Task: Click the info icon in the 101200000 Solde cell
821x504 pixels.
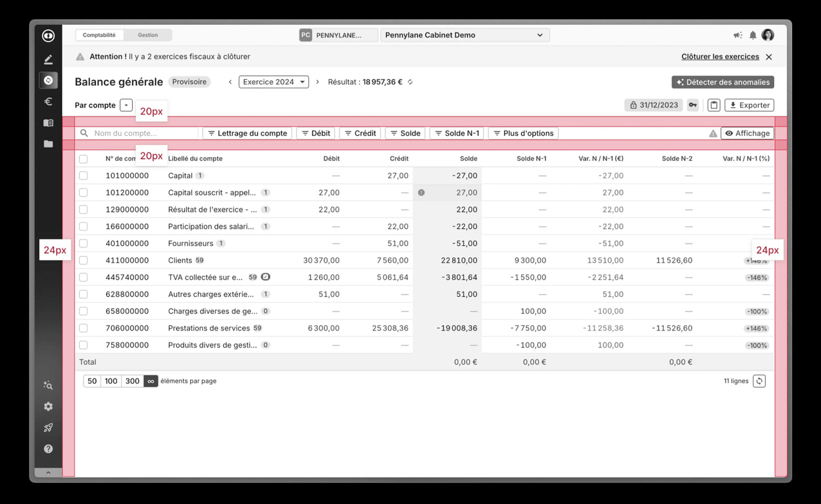Action: click(421, 192)
